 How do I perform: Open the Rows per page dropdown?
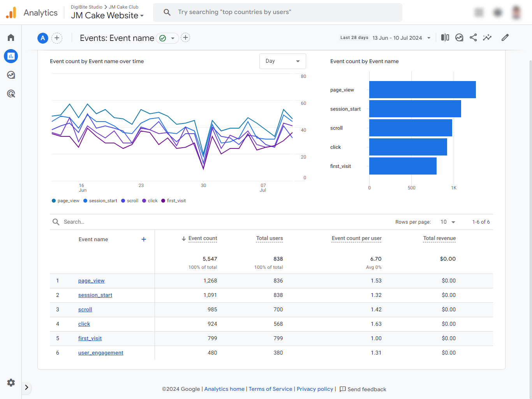[447, 222]
